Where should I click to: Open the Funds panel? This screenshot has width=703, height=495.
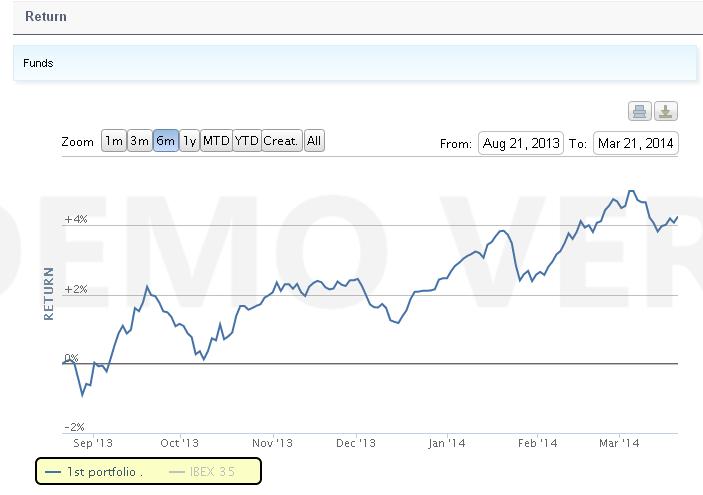41,63
